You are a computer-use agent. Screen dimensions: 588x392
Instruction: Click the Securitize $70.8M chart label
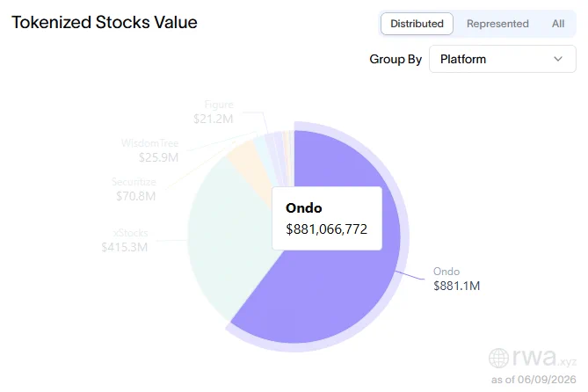[x=134, y=189]
